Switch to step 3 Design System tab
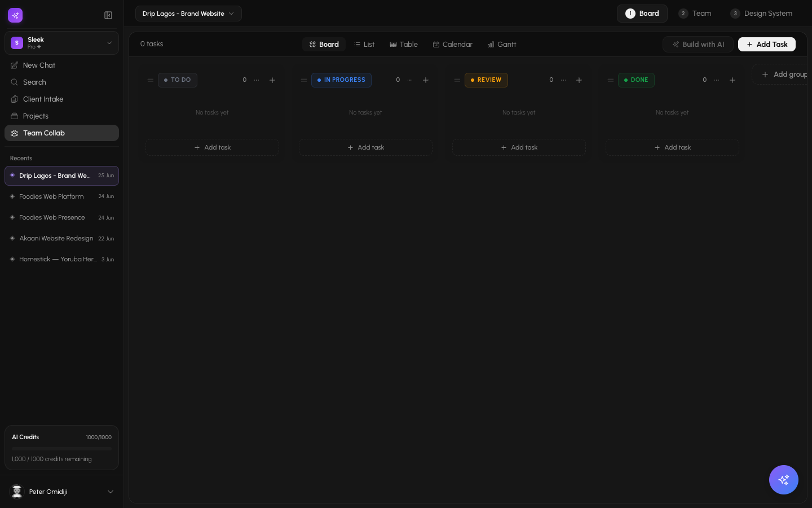This screenshot has height=508, width=812. click(x=761, y=14)
